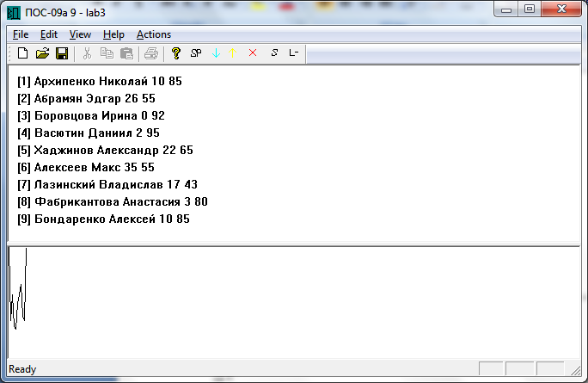Screen dimensions: 588x383
Task: Maximize the lab3 window
Action: click(x=530, y=9)
